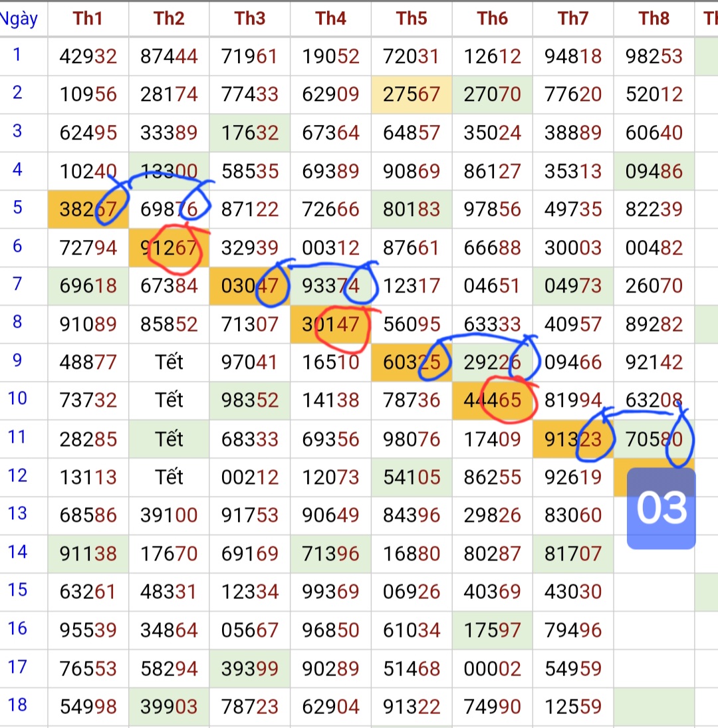Click the cell showing 42932
The image size is (718, 728).
tap(88, 57)
